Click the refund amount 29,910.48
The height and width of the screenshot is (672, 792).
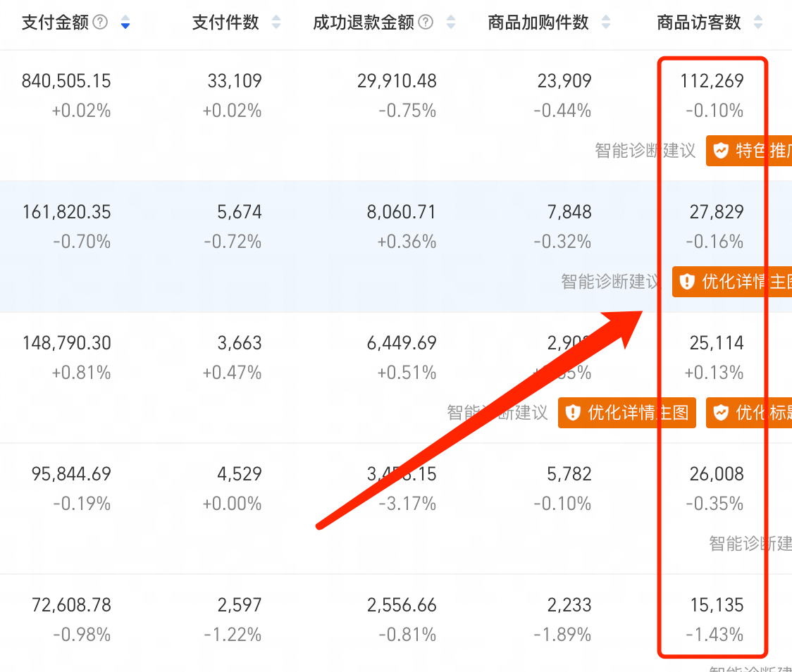click(397, 81)
